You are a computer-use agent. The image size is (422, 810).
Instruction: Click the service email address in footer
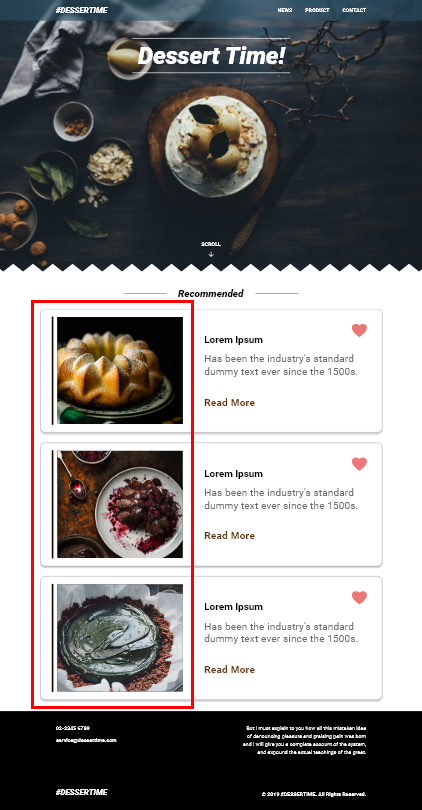coord(86,740)
